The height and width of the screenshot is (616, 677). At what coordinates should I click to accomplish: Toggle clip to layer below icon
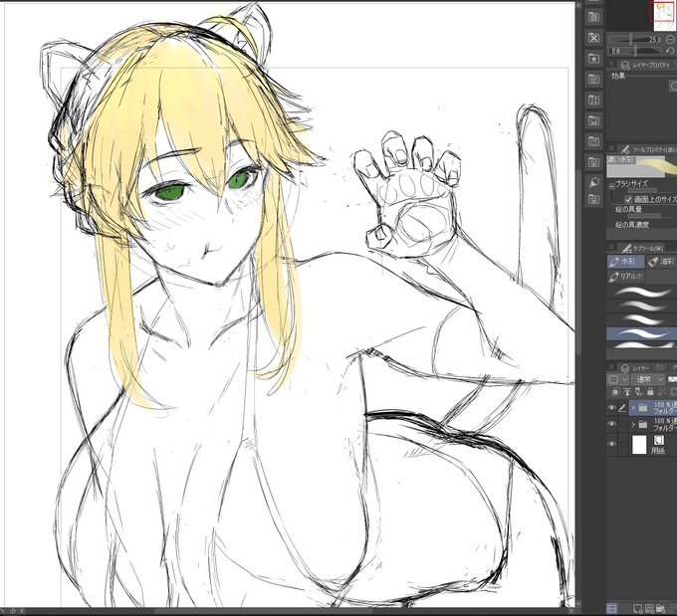point(615,392)
